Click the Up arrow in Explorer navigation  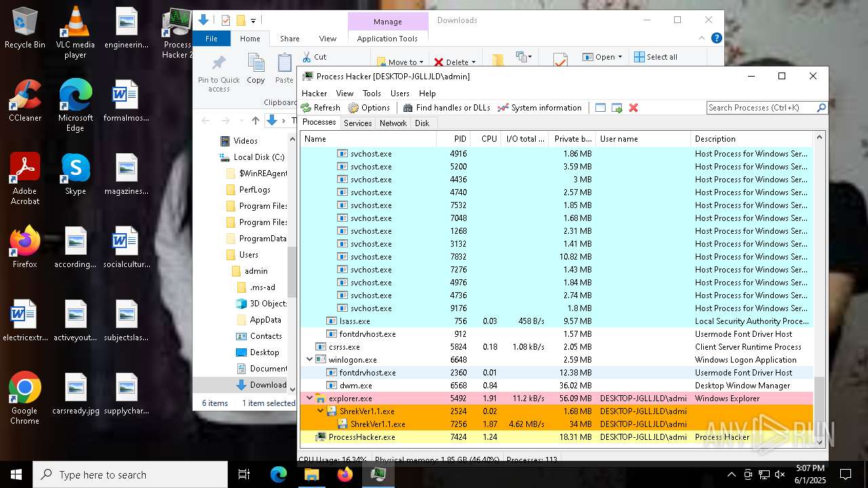[x=256, y=121]
